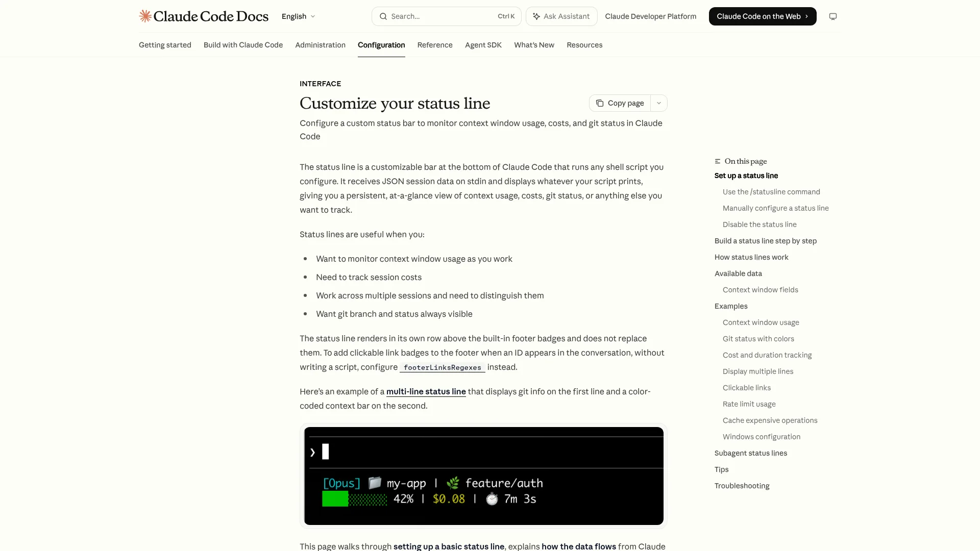Image resolution: width=980 pixels, height=551 pixels.
Task: Click the status line terminal screenshot
Action: tap(483, 476)
